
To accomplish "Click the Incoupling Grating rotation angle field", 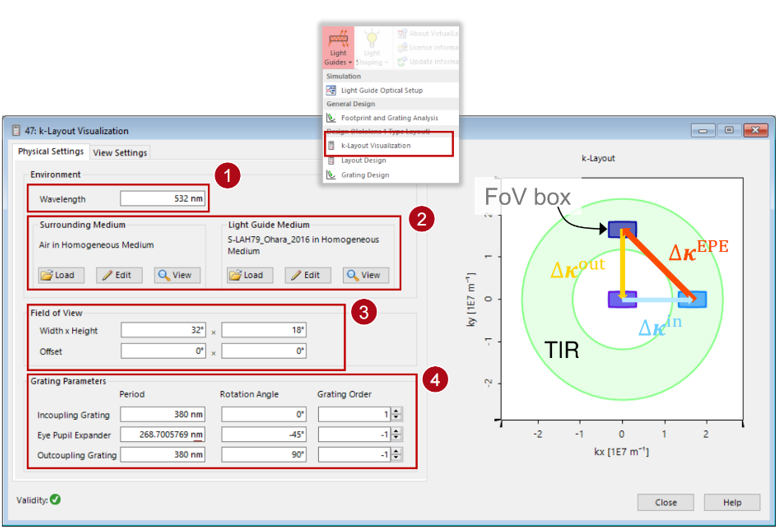I will (x=264, y=414).
